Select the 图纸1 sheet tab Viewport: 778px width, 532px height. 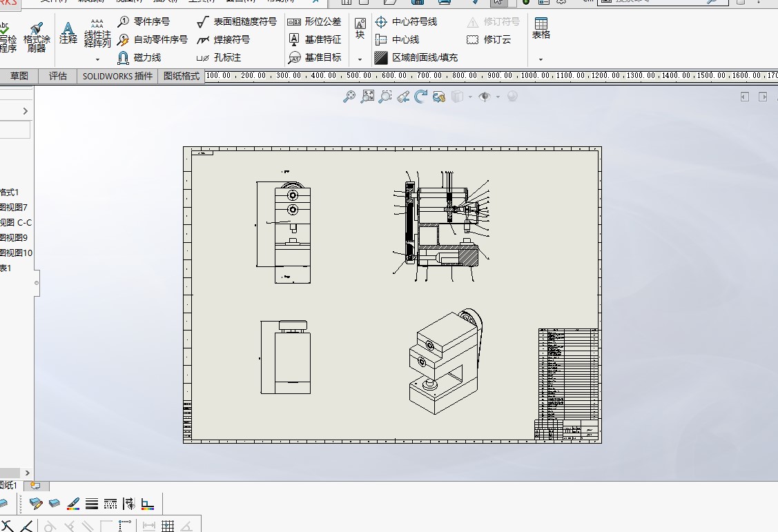(10, 485)
